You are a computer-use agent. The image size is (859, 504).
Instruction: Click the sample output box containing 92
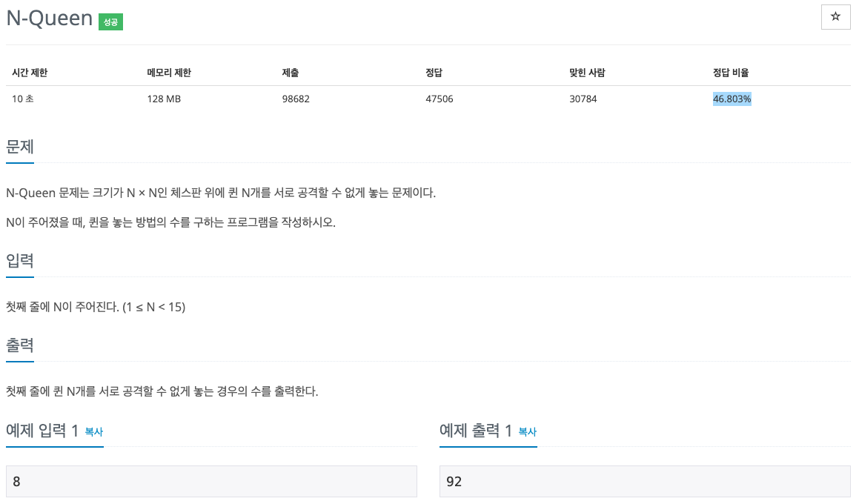coord(645,482)
